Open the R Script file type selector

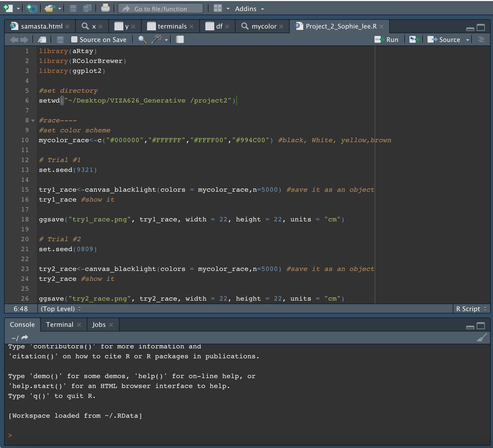coord(471,309)
